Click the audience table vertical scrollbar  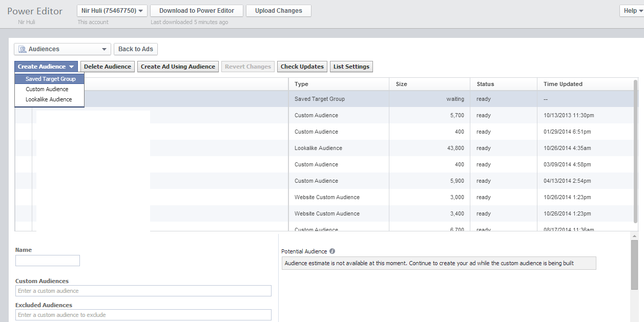pos(636,151)
